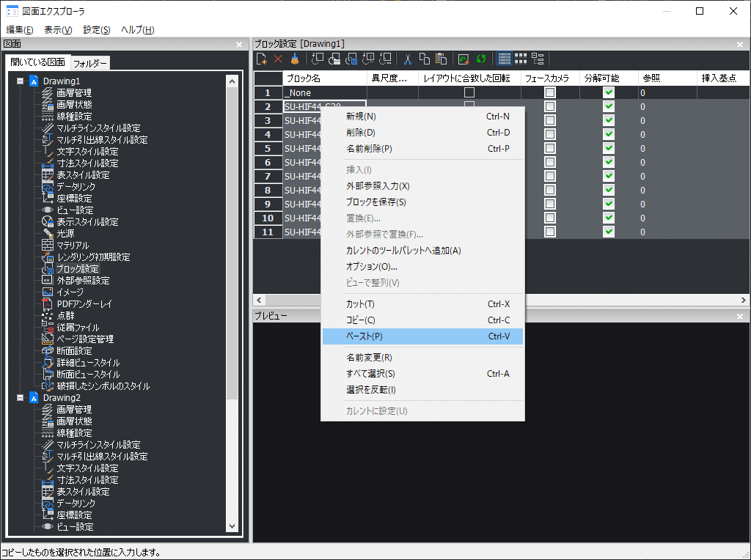Collapse the Drawing2 tree node
Viewport: 751px width, 560px height.
click(20, 398)
